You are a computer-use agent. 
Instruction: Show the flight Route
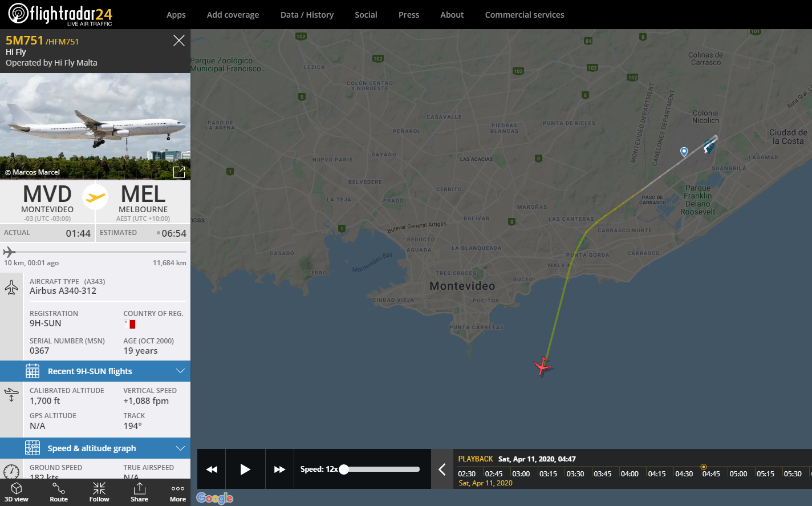59,492
